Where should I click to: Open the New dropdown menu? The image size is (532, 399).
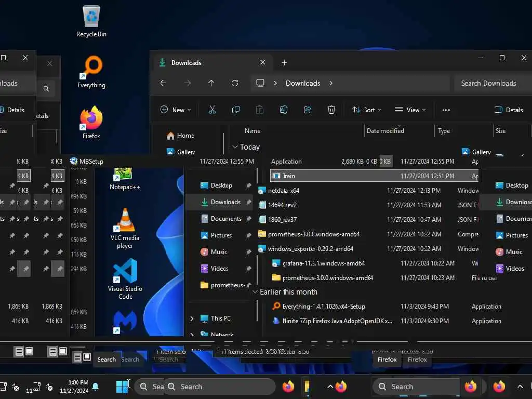click(176, 110)
